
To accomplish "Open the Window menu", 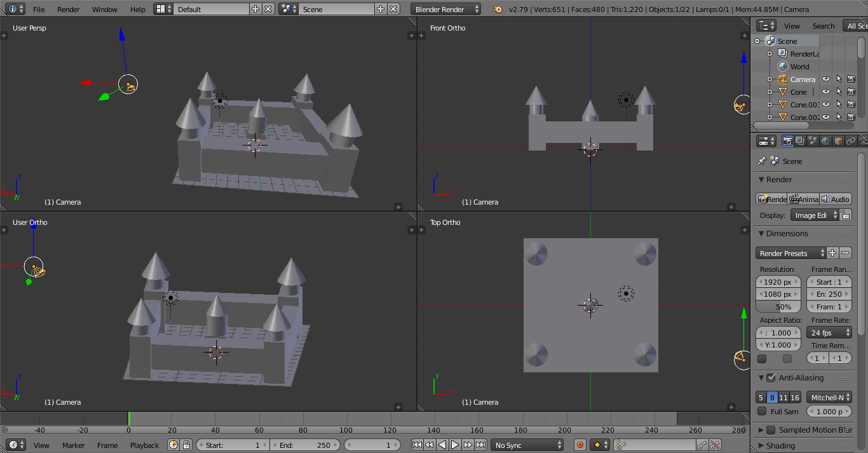I will 105,9.
